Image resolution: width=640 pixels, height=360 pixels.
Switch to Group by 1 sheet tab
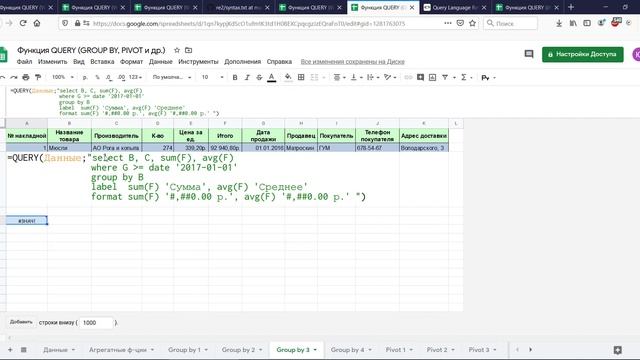188,350
